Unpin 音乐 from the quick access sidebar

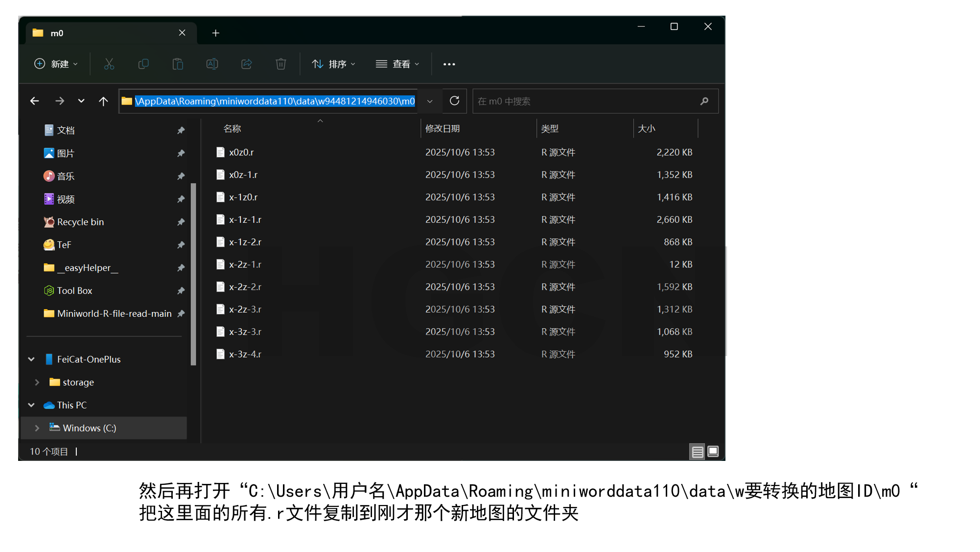[181, 176]
